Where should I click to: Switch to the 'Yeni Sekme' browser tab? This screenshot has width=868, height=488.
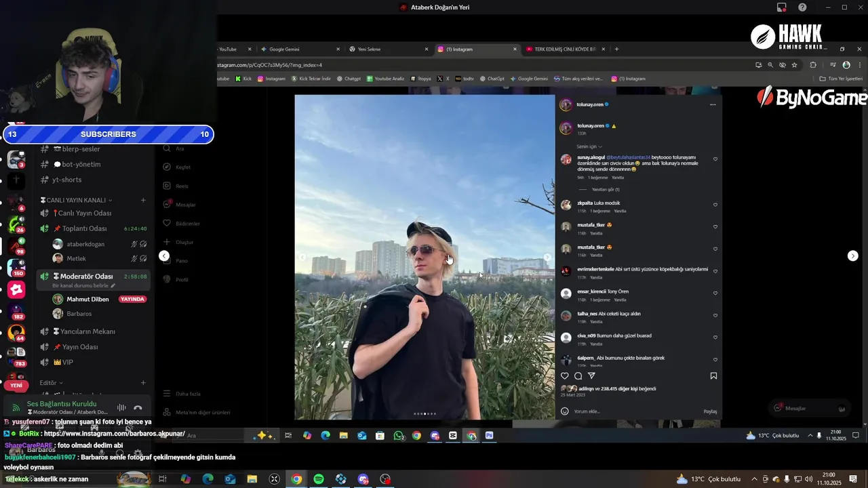pos(388,49)
